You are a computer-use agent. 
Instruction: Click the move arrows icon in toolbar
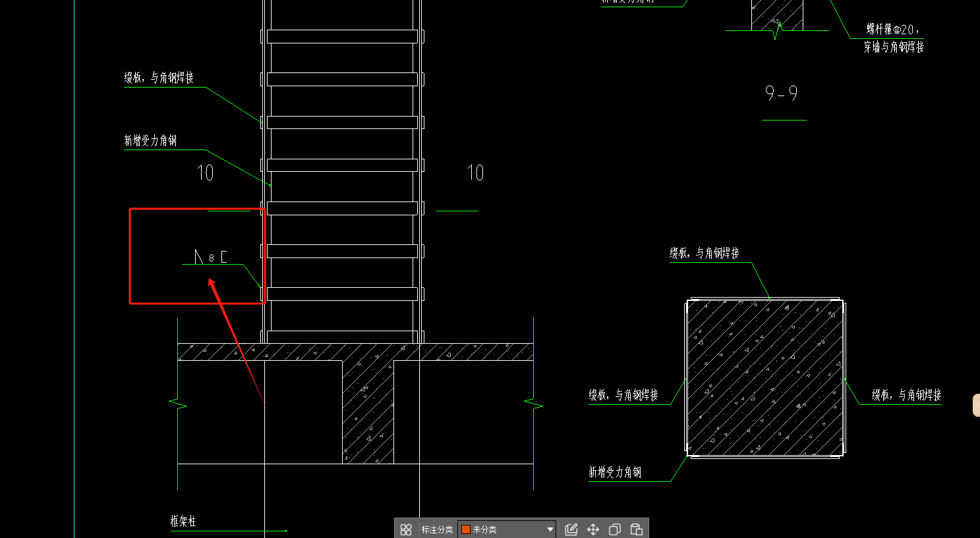593,529
